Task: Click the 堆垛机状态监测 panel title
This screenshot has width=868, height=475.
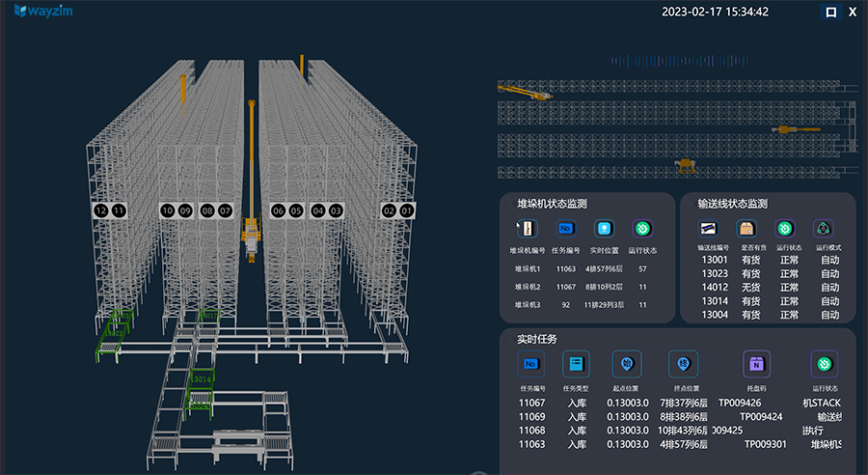Action: tap(552, 204)
